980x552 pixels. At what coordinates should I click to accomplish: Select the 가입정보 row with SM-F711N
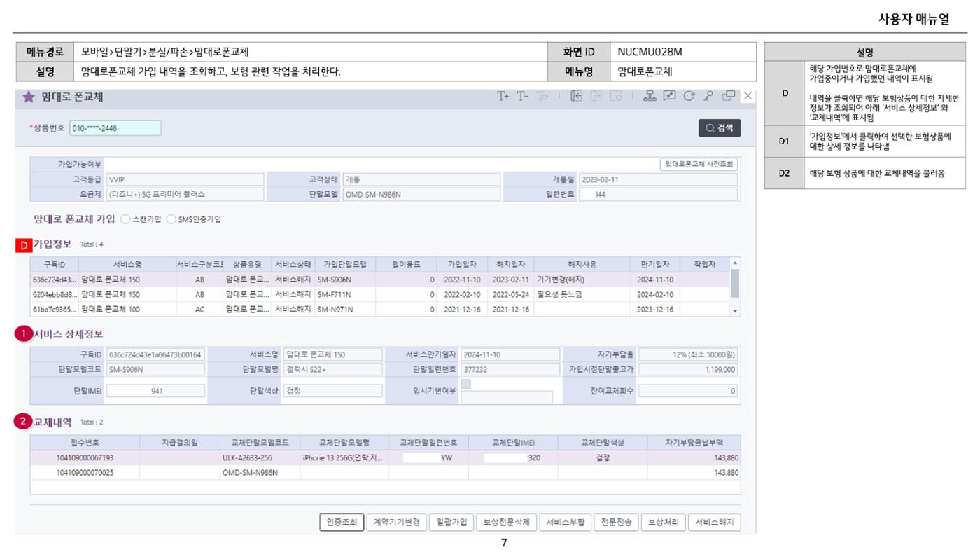pyautogui.click(x=380, y=294)
